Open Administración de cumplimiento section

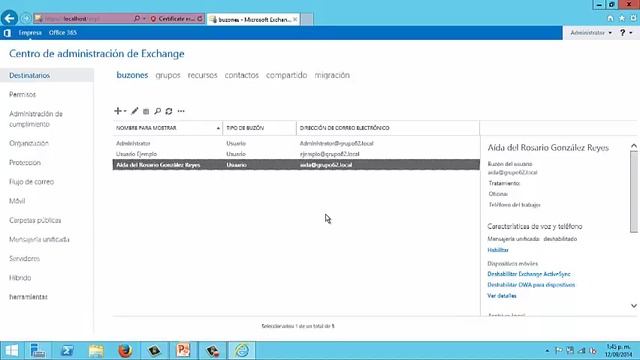pyautogui.click(x=36, y=119)
